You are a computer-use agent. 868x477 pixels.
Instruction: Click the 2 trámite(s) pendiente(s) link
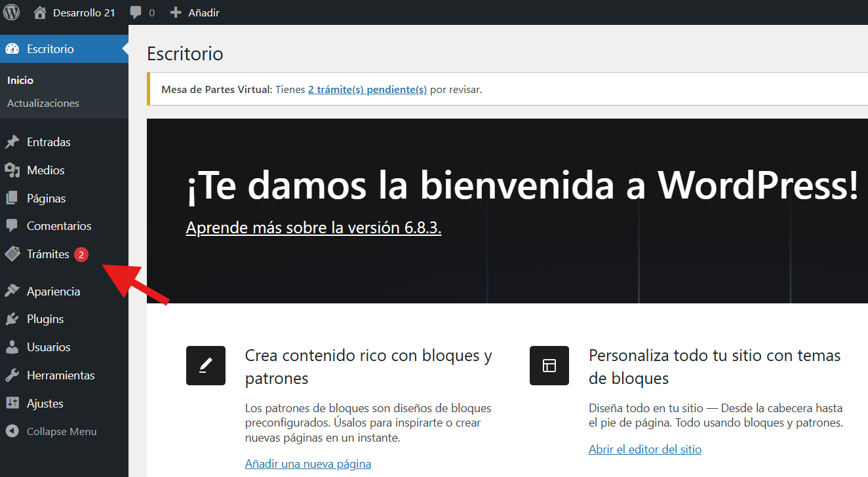pyautogui.click(x=367, y=89)
